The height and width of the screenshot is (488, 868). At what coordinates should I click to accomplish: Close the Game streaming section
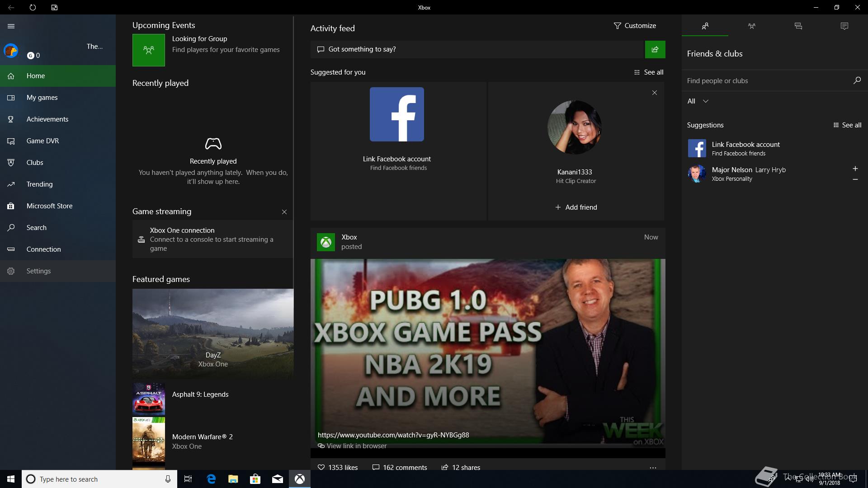tap(284, 212)
